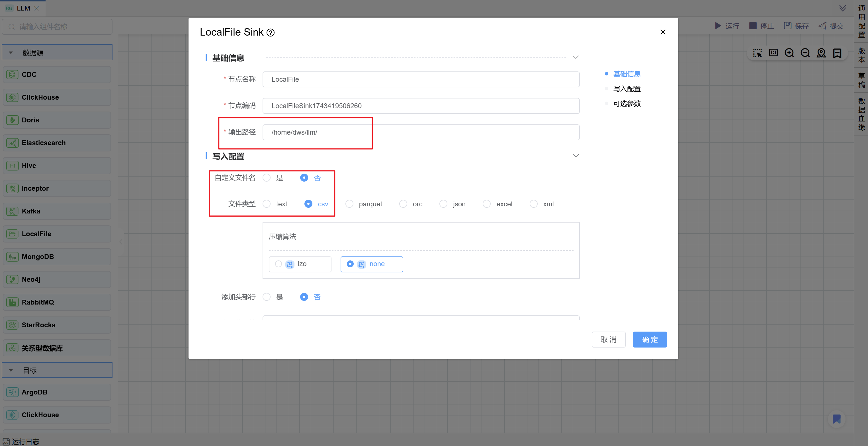The width and height of the screenshot is (868, 446).
Task: Select parquet file type
Action: point(349,204)
